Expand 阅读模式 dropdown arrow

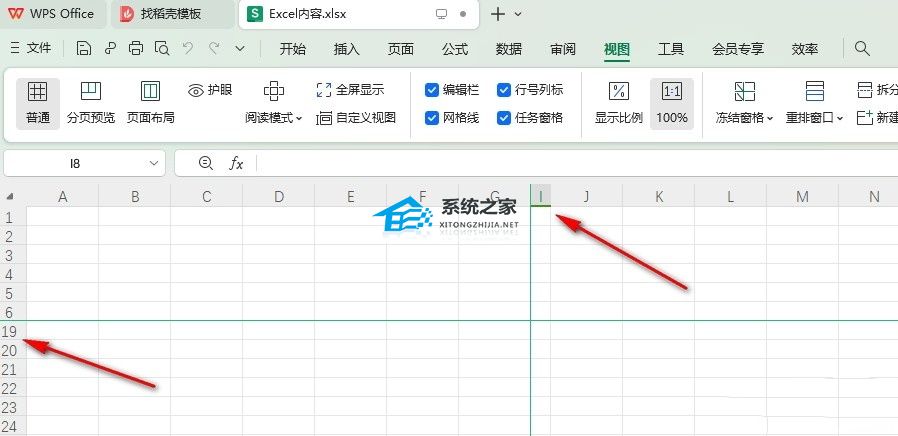tap(299, 119)
